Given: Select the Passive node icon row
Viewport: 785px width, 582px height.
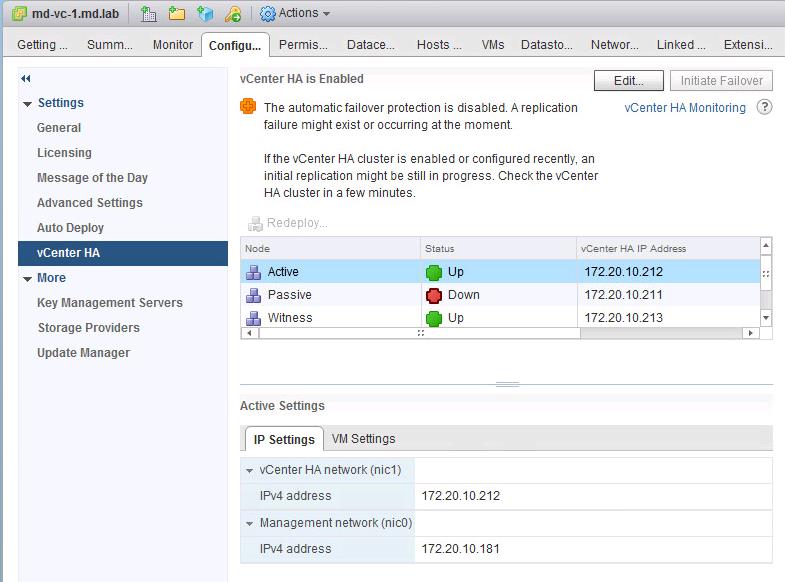Looking at the screenshot, I should tap(501, 295).
